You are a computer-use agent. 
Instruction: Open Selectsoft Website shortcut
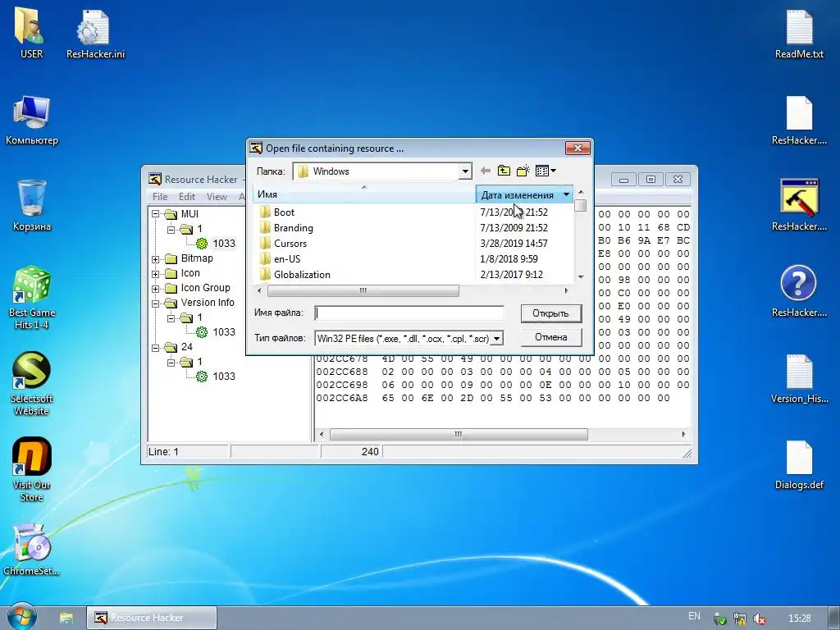32,383
